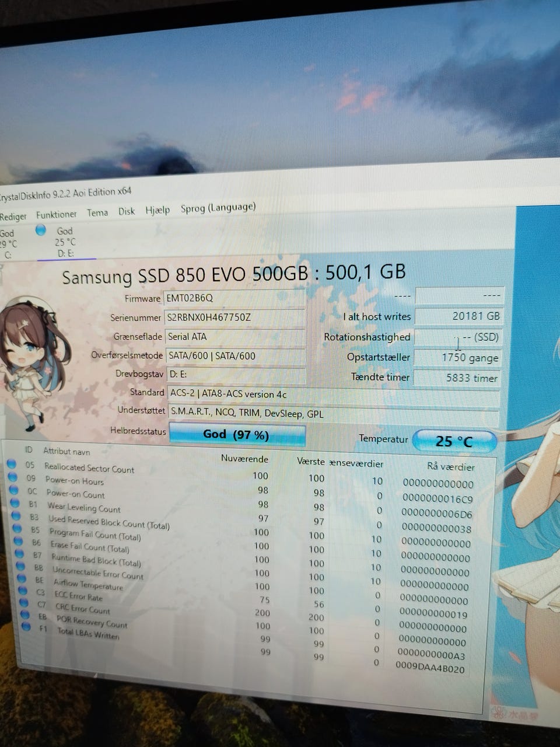Click status circle for Program Fail Count
The height and width of the screenshot is (747, 560).
(17, 528)
